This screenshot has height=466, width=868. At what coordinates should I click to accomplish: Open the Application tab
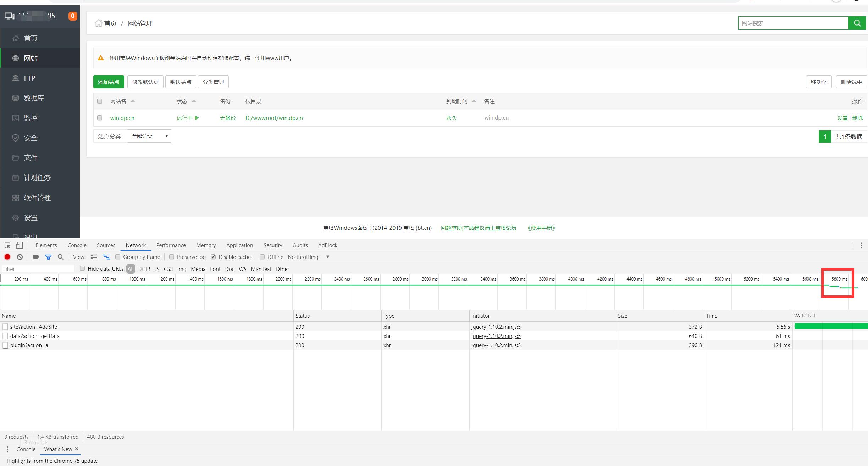tap(240, 245)
